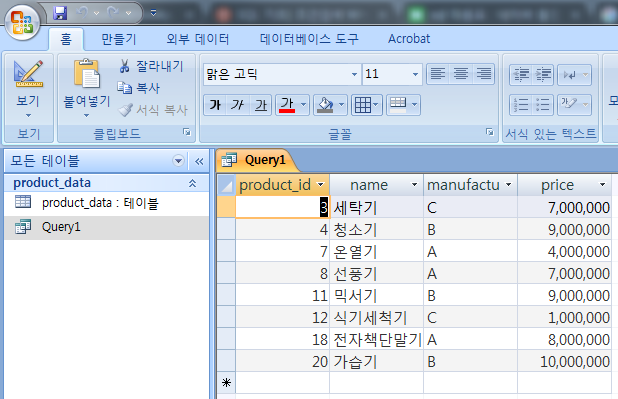Click 복사 copy button
Viewport: 618px width, 399px height.
point(139,88)
